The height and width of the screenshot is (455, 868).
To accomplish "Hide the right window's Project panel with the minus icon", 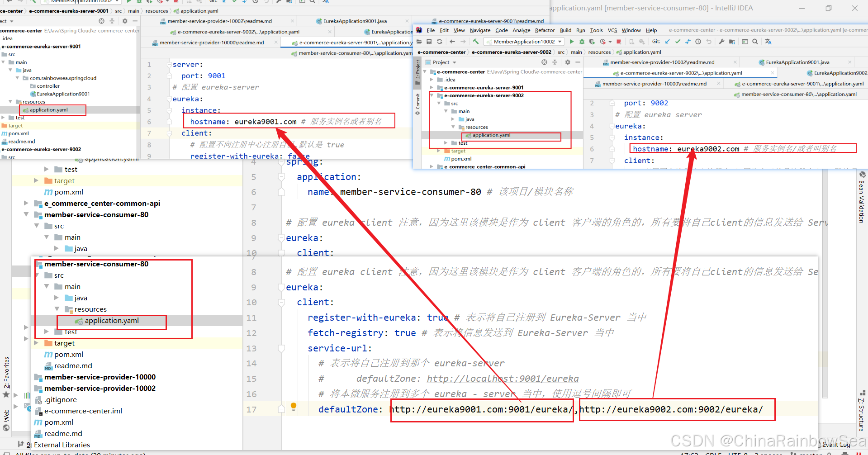I will pyautogui.click(x=578, y=62).
